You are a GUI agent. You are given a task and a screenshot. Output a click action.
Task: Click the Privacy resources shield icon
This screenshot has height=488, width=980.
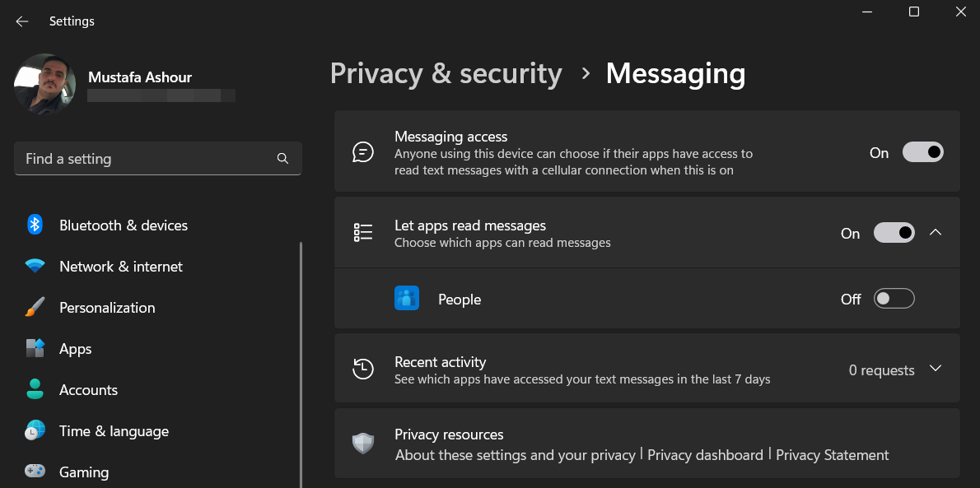click(x=363, y=443)
